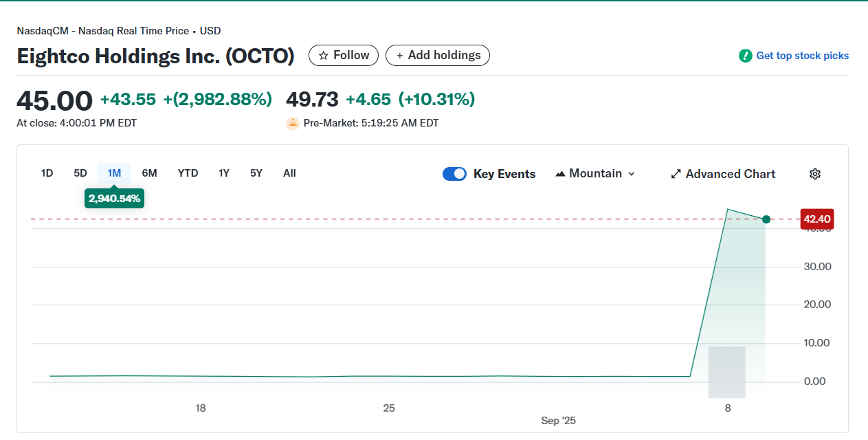Click the 0.00 y-axis label

point(814,381)
